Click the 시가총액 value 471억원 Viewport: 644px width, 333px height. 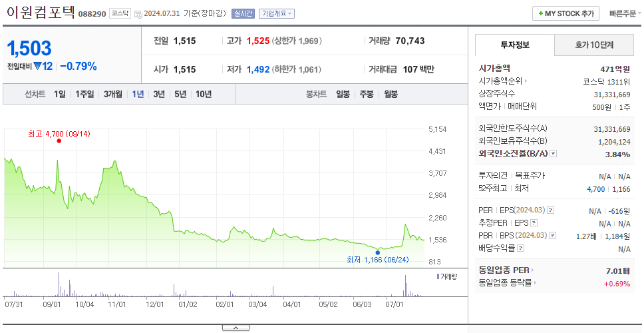(x=615, y=69)
